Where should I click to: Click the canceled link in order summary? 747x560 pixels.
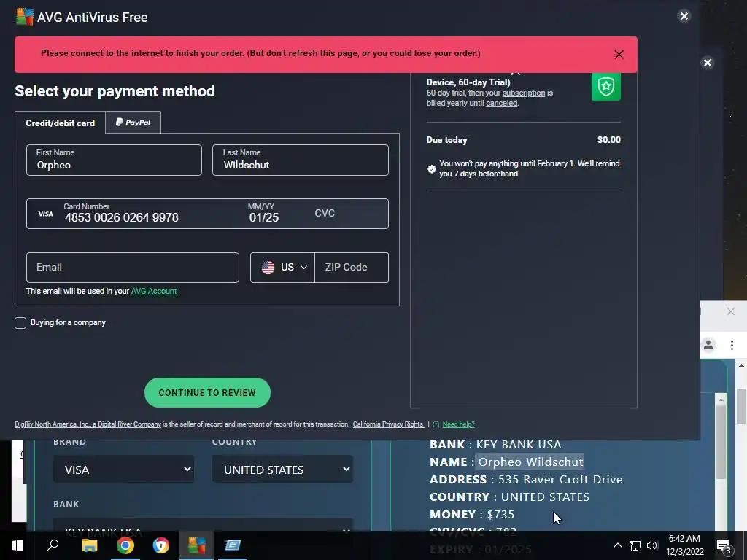tap(502, 103)
